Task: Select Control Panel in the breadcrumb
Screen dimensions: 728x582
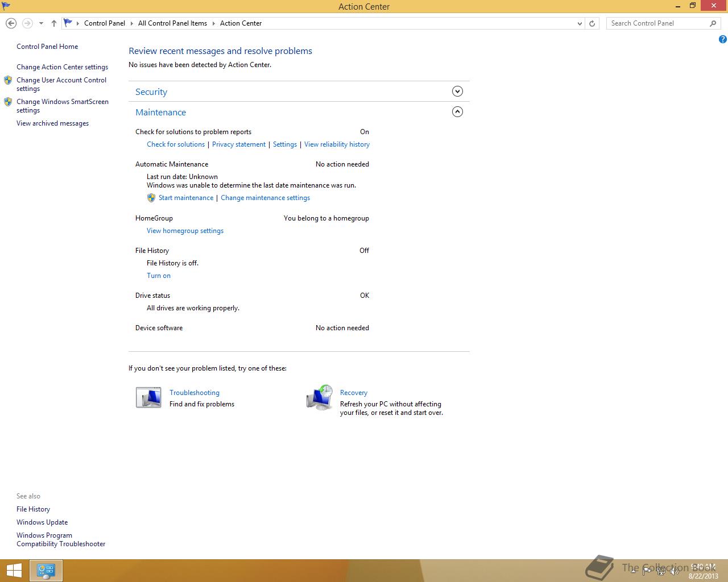Action: 105,23
